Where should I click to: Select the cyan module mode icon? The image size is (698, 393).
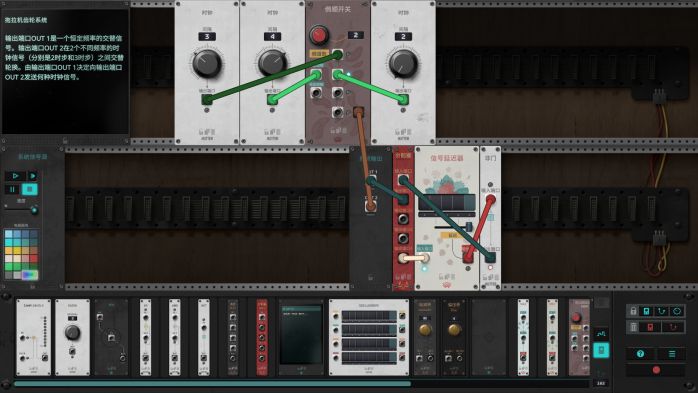click(x=646, y=311)
